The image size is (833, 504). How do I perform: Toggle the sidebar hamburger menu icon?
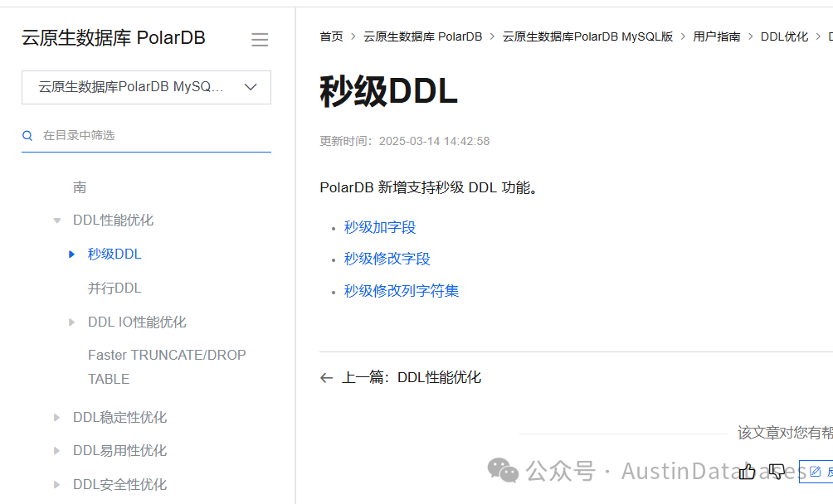click(x=260, y=38)
